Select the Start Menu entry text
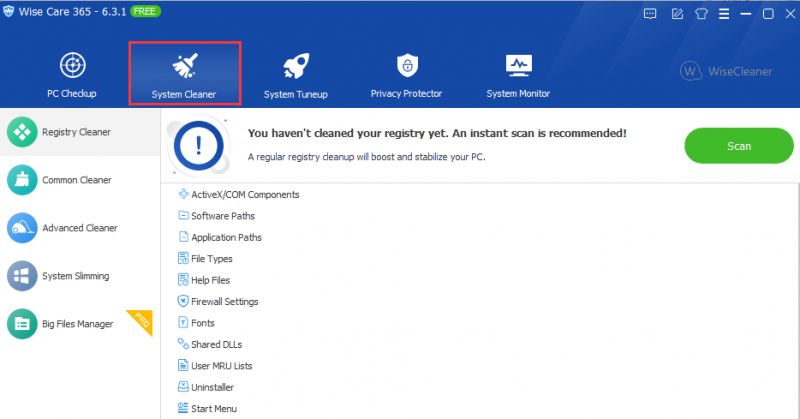800x419 pixels. (x=214, y=409)
